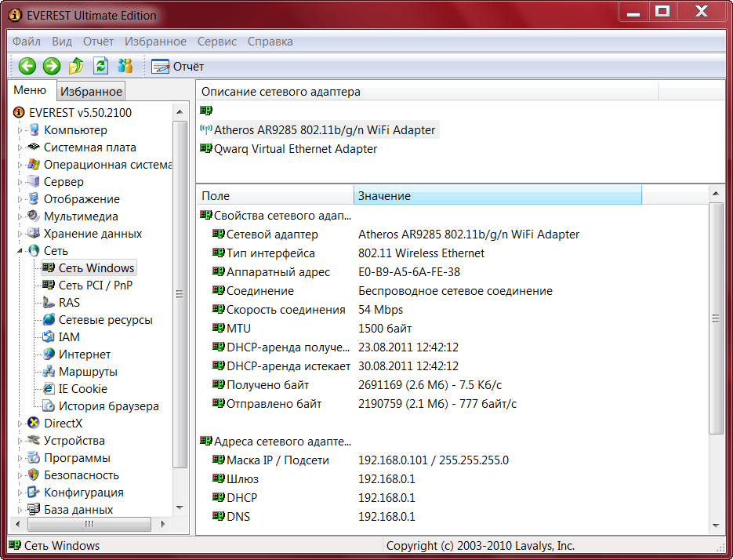Click the IAM mail accounts icon
The width and height of the screenshot is (733, 560).
[49, 336]
